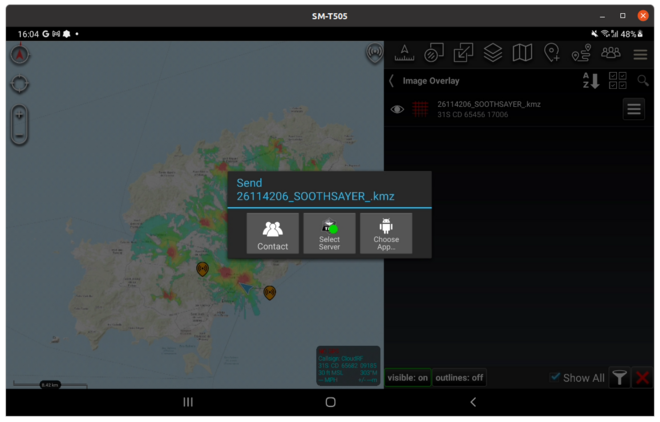Toggle the Show All checkbox
This screenshot has height=422, width=660.
pyautogui.click(x=556, y=377)
